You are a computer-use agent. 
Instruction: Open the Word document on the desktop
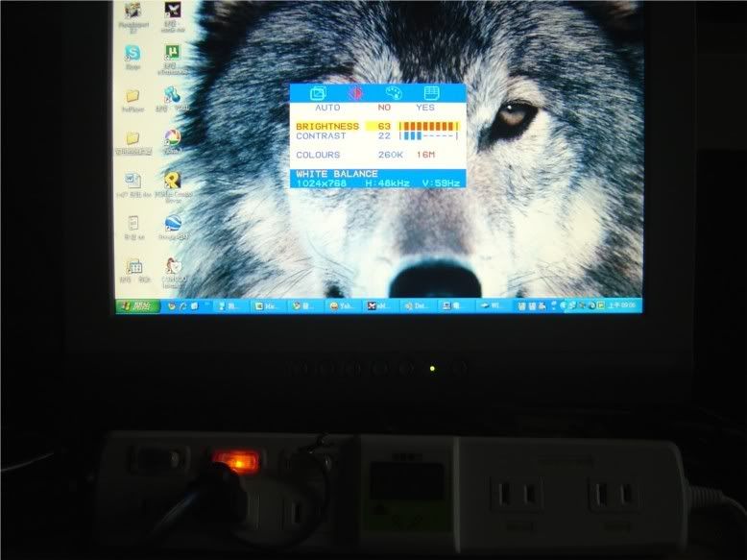133,183
